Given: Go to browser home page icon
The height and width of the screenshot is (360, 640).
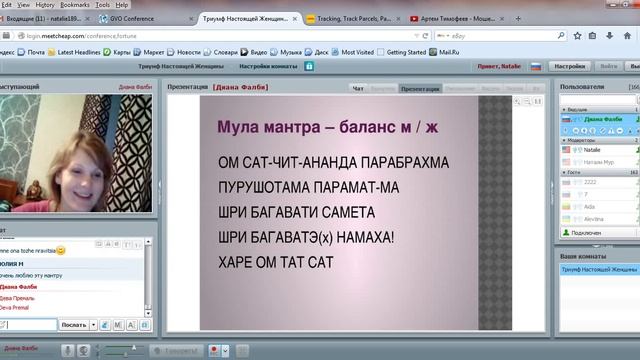Looking at the screenshot, I should click(x=627, y=36).
